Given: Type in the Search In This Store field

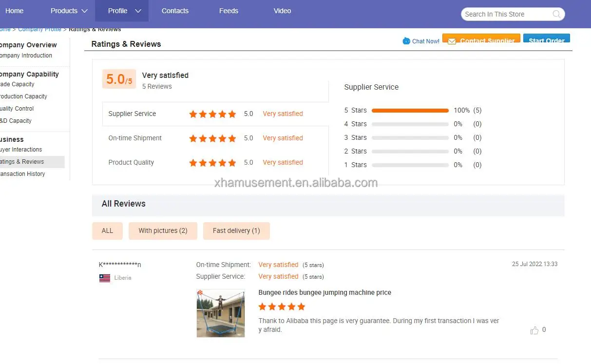Looking at the screenshot, I should coord(507,14).
